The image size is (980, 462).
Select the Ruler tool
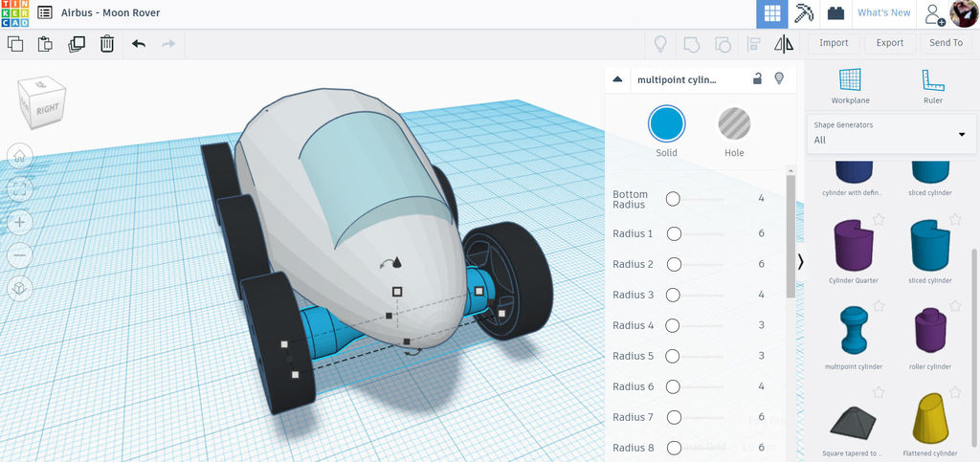click(x=932, y=86)
